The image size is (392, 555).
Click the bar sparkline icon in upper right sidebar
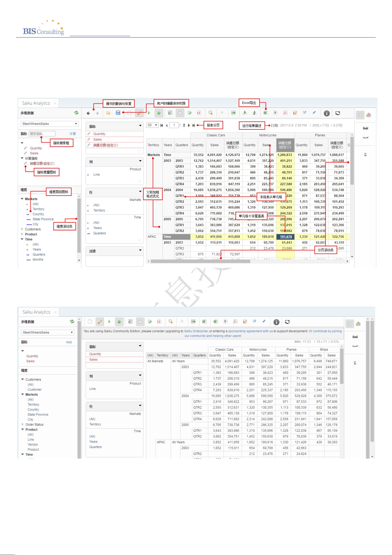pos(365,128)
